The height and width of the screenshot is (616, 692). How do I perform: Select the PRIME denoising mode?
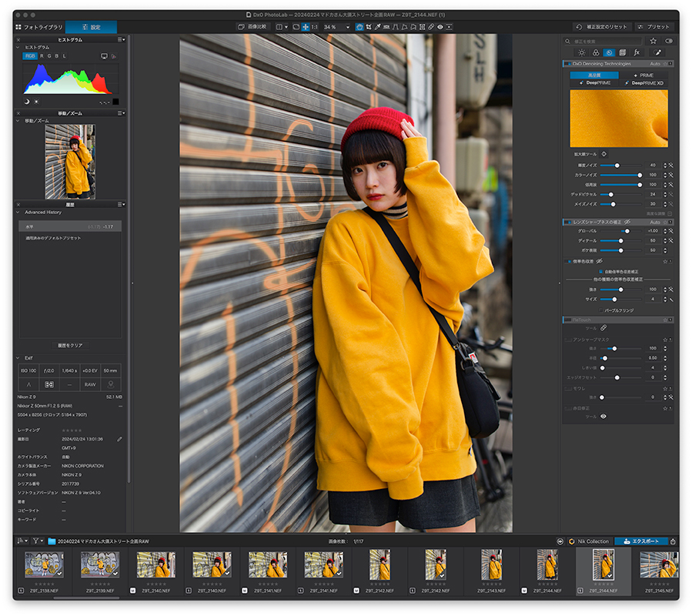click(644, 75)
